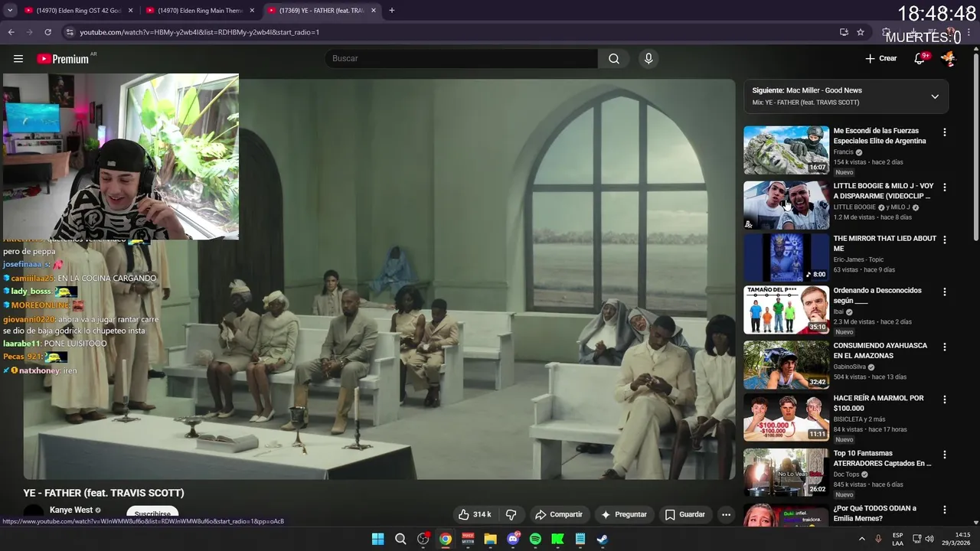The height and width of the screenshot is (551, 980).
Task: Show hidden system tray icons
Action: pyautogui.click(x=861, y=539)
